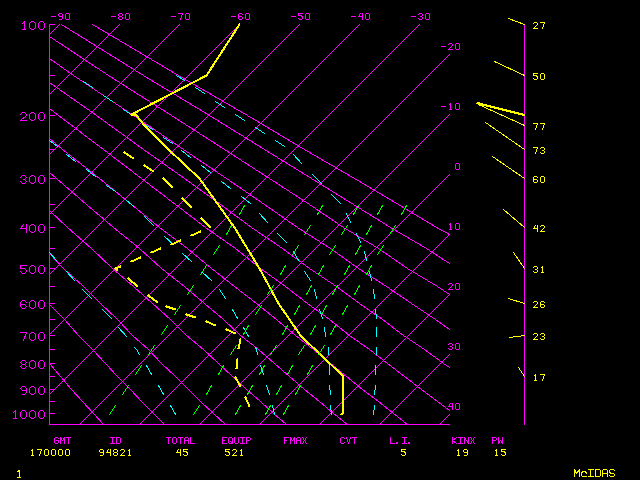Click the -60 temperature label at top
This screenshot has width=640, height=480.
(x=240, y=17)
